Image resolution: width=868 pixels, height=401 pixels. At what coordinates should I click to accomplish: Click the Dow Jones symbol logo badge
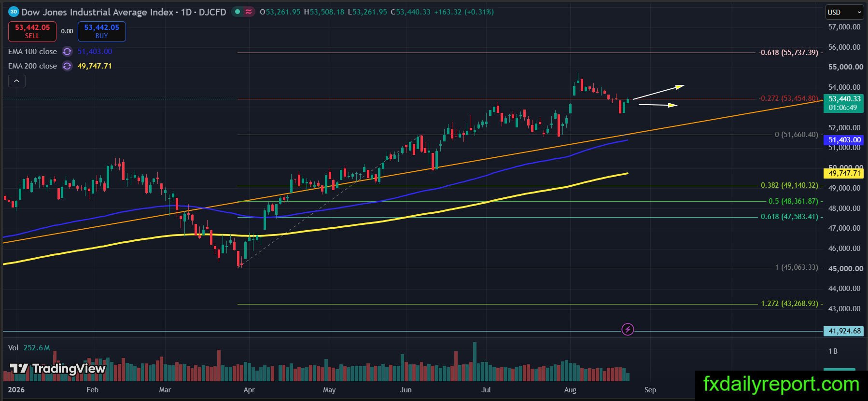[14, 12]
